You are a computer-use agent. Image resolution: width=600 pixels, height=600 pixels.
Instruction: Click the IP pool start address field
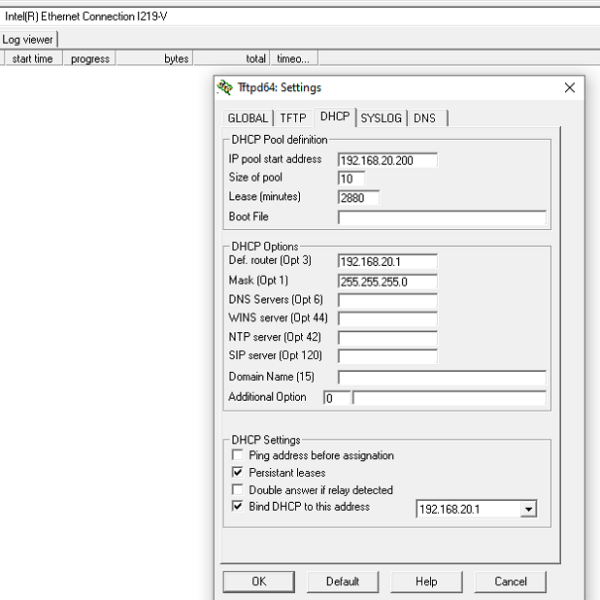tap(387, 160)
